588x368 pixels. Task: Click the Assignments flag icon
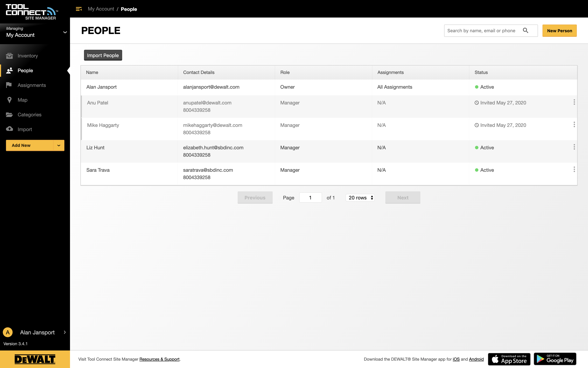9,85
